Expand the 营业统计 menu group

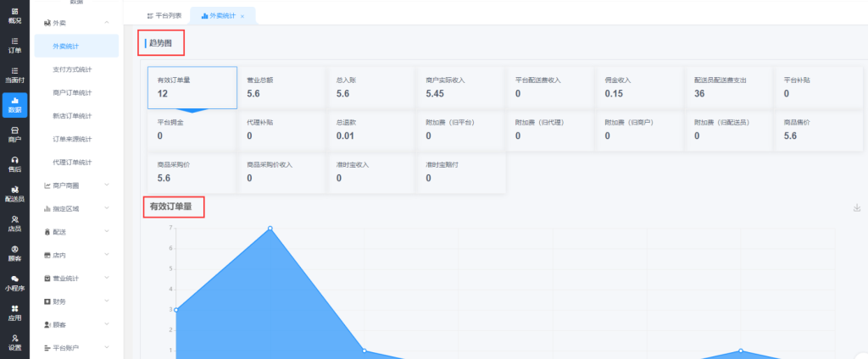click(106, 278)
